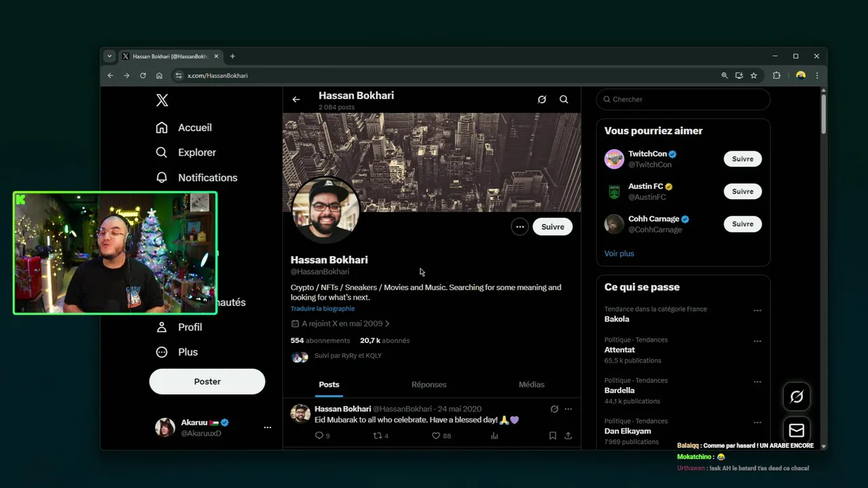The width and height of the screenshot is (868, 488).
Task: View analytics icon on Eid Mubarak post
Action: click(x=494, y=436)
